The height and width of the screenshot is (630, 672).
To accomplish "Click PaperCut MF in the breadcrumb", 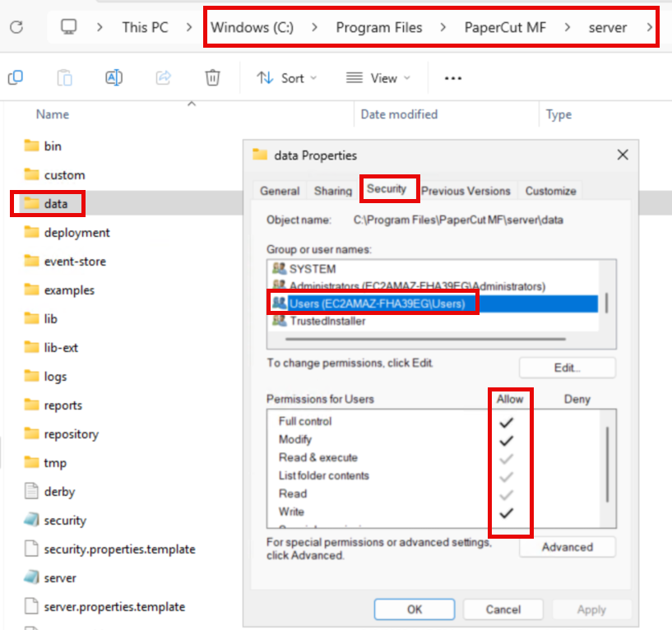I will [505, 27].
